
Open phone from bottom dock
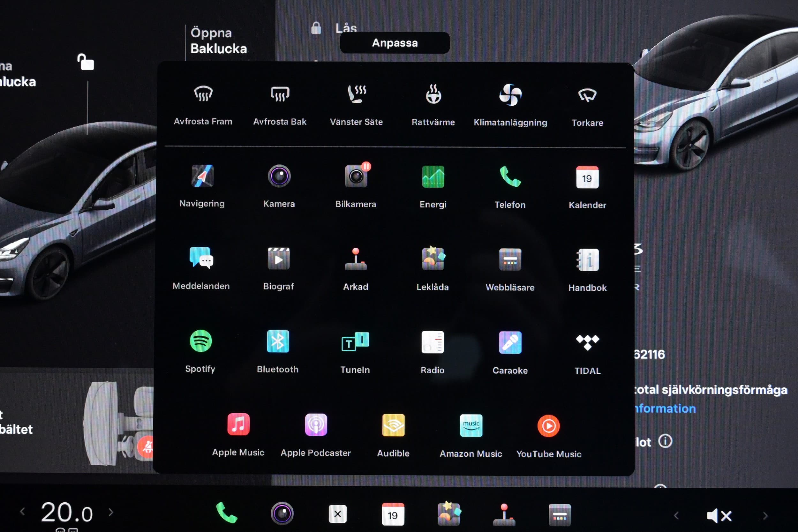(x=227, y=513)
